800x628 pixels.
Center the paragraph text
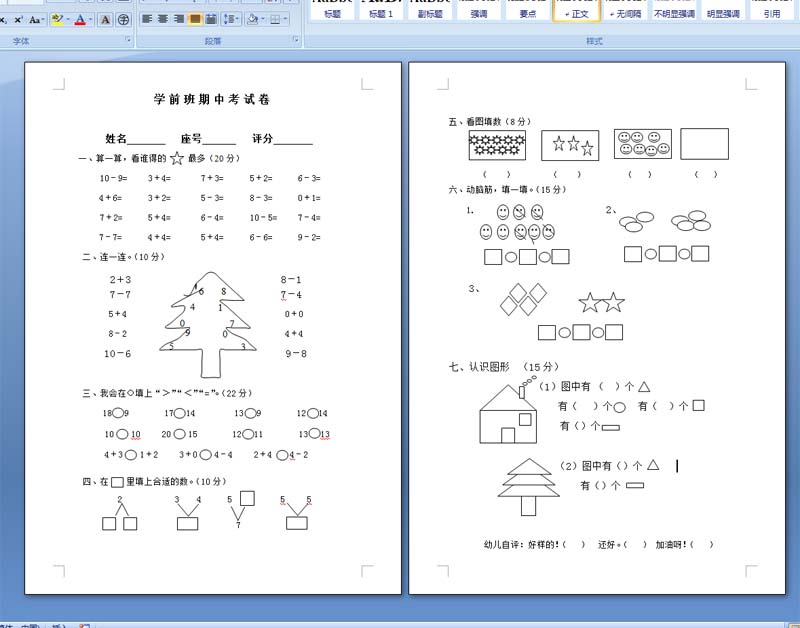click(x=163, y=19)
